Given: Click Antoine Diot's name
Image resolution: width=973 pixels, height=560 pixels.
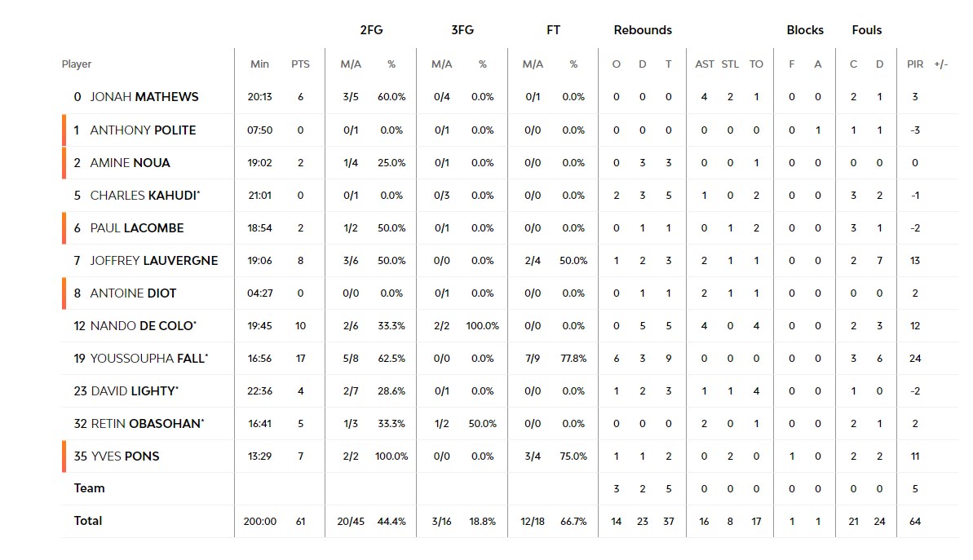Looking at the screenshot, I should (x=133, y=293).
